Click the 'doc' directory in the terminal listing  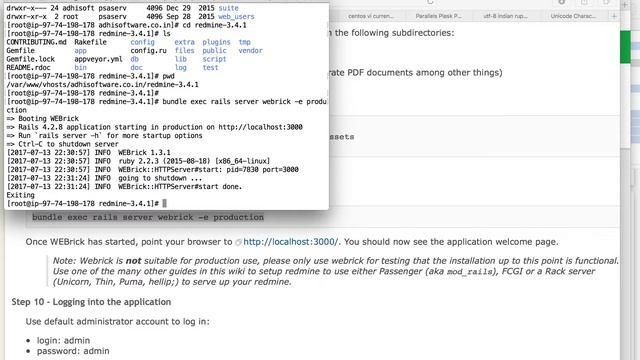click(x=137, y=68)
